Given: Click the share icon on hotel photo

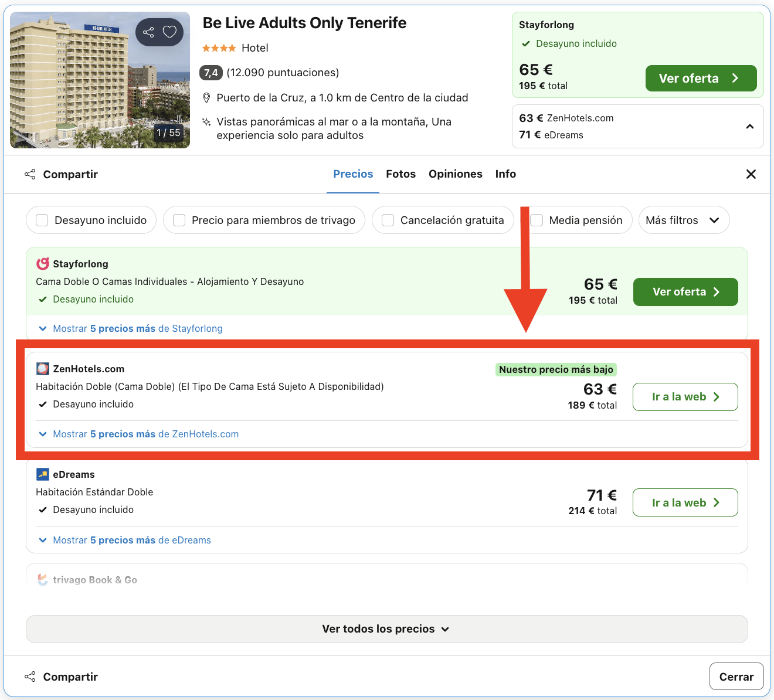Looking at the screenshot, I should (148, 32).
